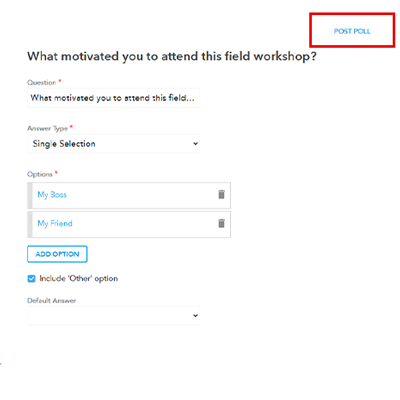
Task: Untick the Include 'Other' option checkbox
Action: (x=31, y=279)
